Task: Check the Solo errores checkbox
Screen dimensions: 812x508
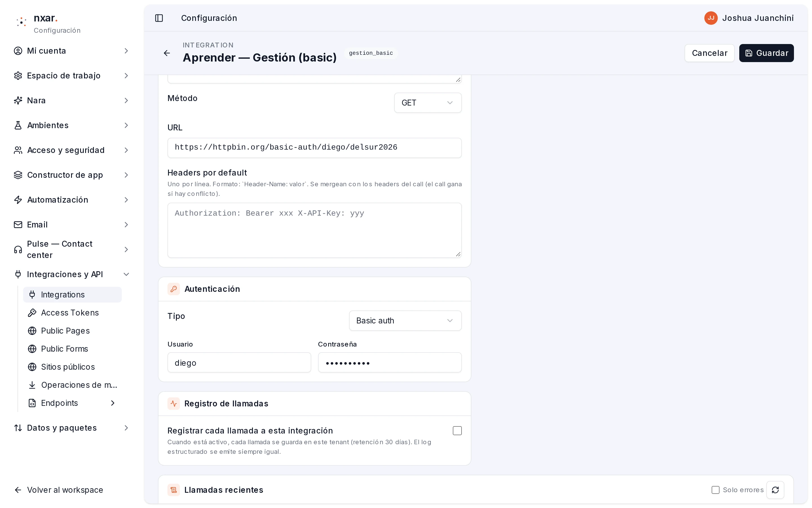Action: coord(715,490)
